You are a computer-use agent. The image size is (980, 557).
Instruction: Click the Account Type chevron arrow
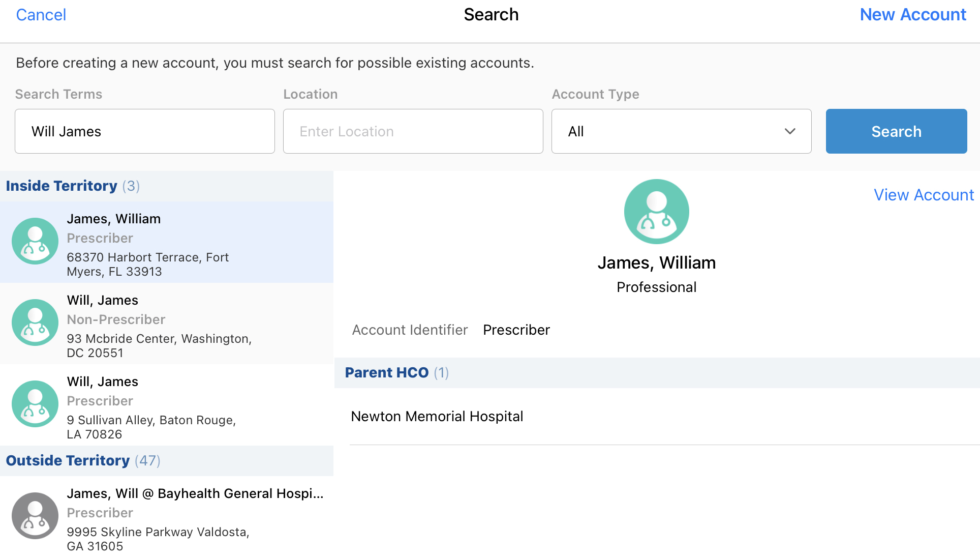pyautogui.click(x=789, y=131)
